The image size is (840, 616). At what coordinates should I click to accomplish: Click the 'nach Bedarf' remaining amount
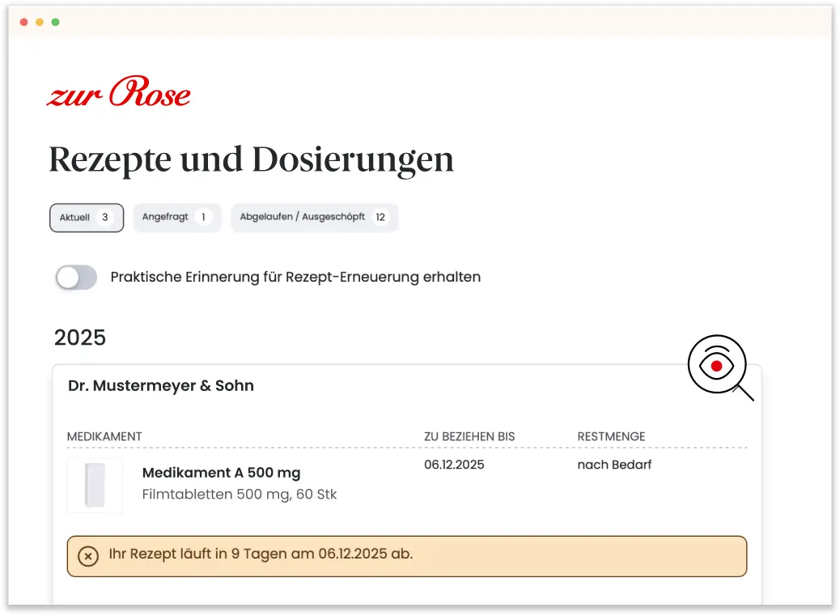[614, 465]
